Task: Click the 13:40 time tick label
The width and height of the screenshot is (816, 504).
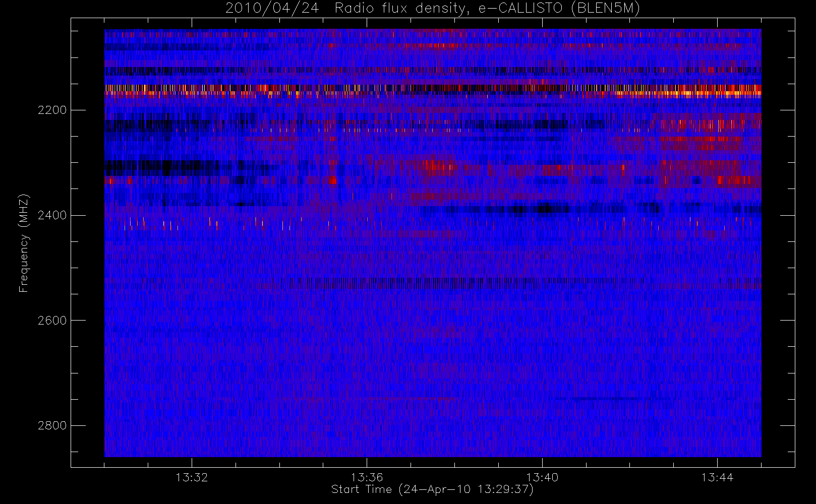Action: tap(542, 477)
